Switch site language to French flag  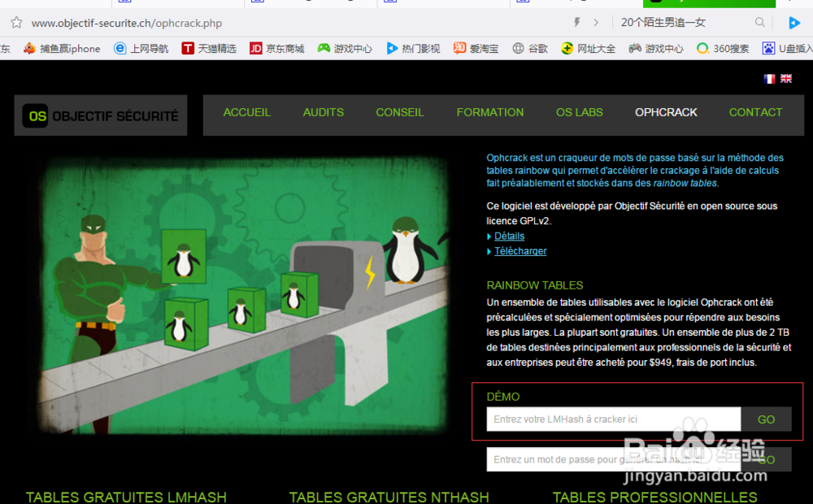tap(769, 78)
